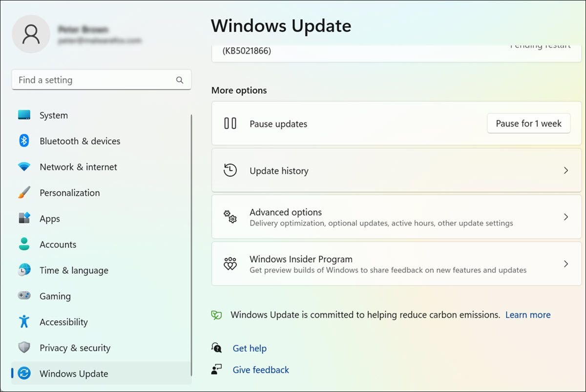Open the System settings category
The width and height of the screenshot is (586, 392).
(x=101, y=115)
